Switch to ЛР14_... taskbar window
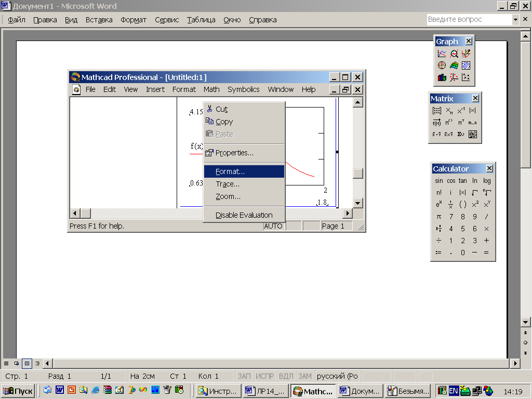The image size is (532, 399). coord(265,391)
